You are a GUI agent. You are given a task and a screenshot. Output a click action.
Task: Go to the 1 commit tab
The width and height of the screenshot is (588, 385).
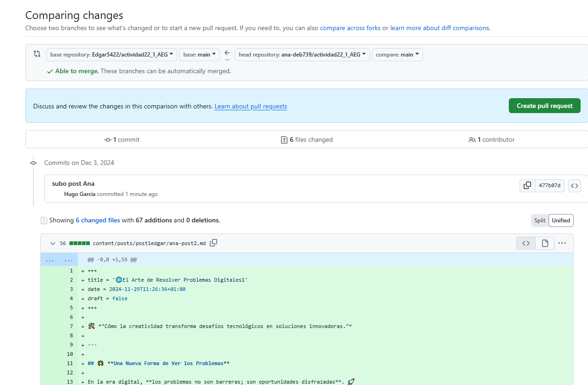tap(122, 139)
